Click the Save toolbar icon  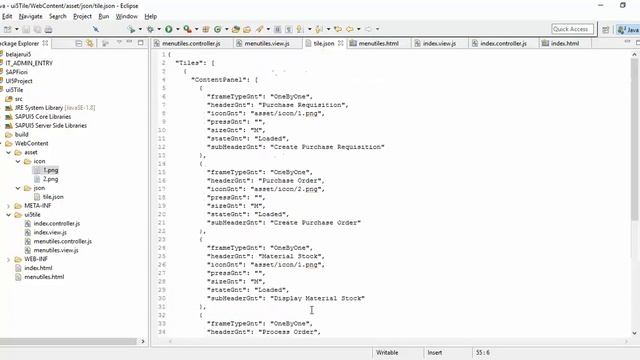pyautogui.click(x=26, y=29)
